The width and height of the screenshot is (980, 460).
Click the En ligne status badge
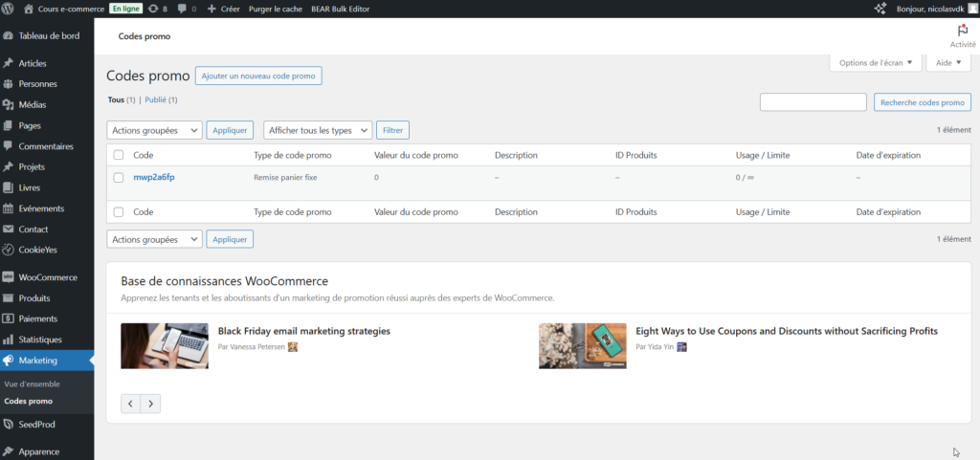(x=126, y=9)
